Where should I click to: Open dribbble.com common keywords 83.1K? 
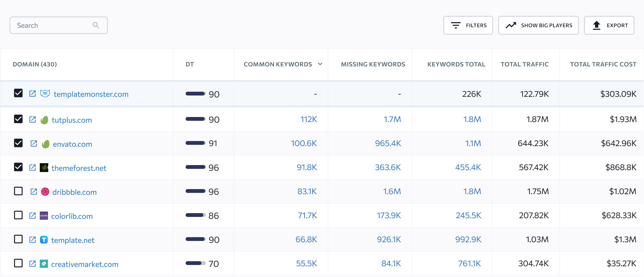pyautogui.click(x=307, y=191)
